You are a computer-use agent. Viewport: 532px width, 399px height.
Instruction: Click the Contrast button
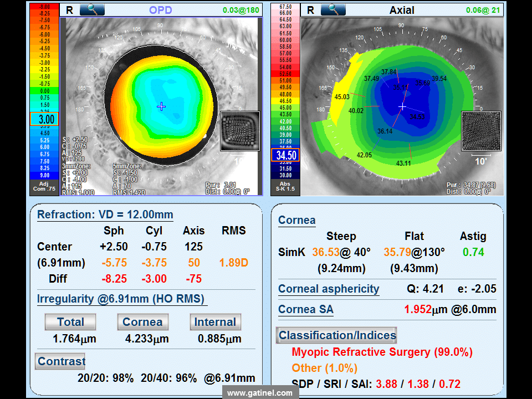61,361
